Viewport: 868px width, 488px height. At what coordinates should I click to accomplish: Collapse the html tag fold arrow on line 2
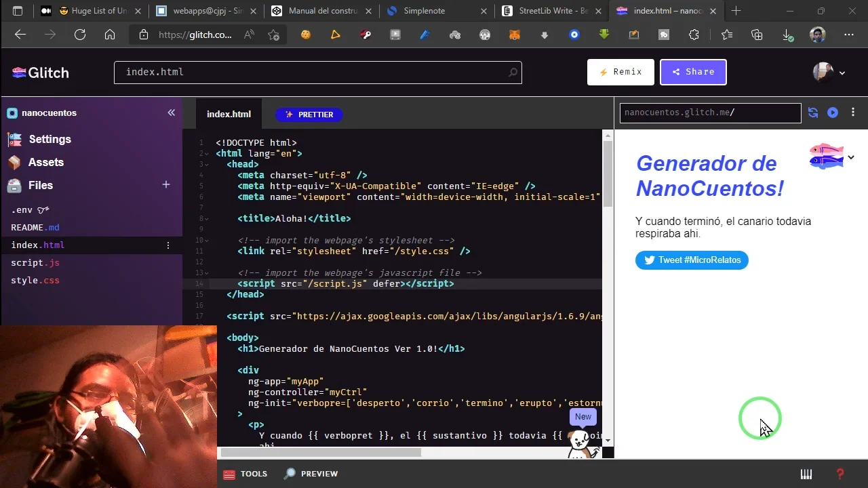207,154
